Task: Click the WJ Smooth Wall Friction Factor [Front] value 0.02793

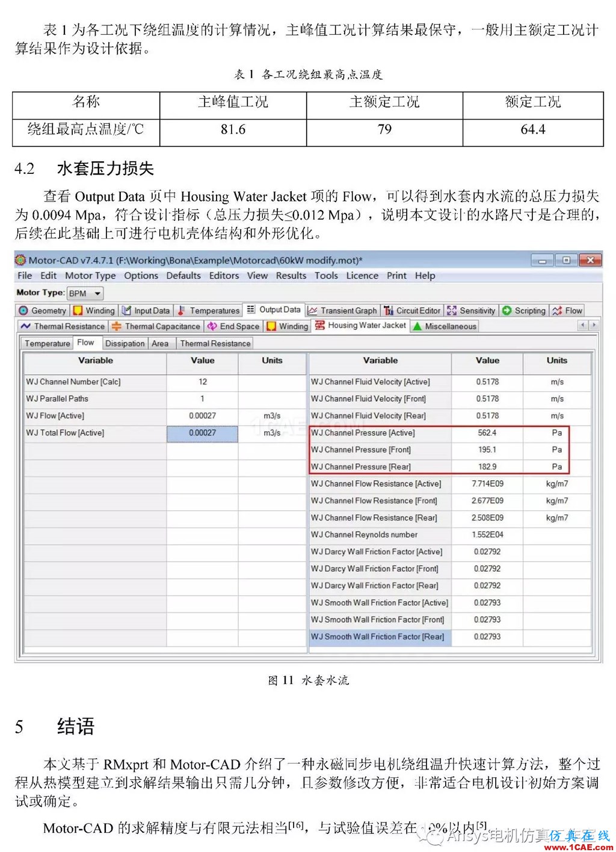Action: click(487, 620)
